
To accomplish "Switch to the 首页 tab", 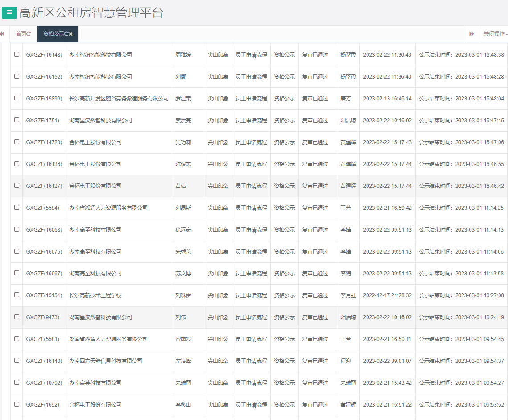I will 21,34.
